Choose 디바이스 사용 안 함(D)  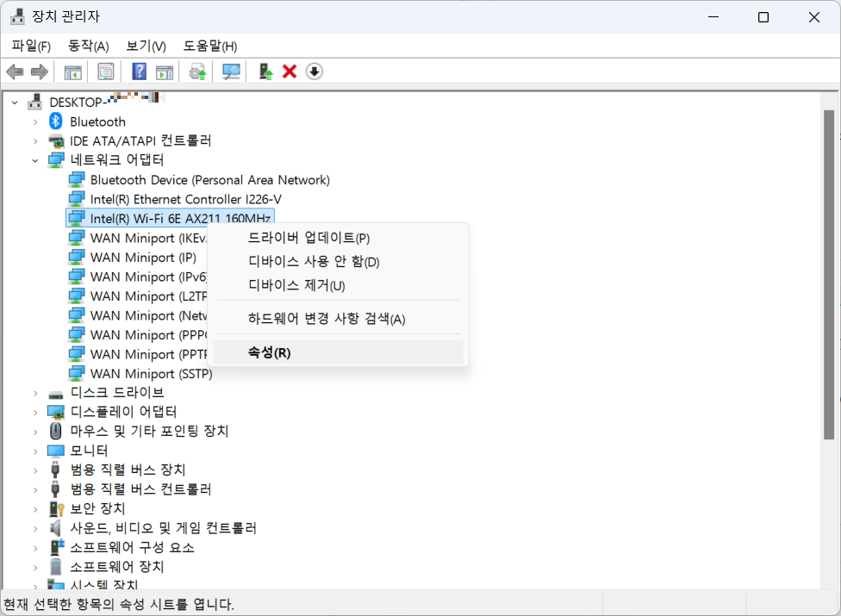(x=338, y=262)
